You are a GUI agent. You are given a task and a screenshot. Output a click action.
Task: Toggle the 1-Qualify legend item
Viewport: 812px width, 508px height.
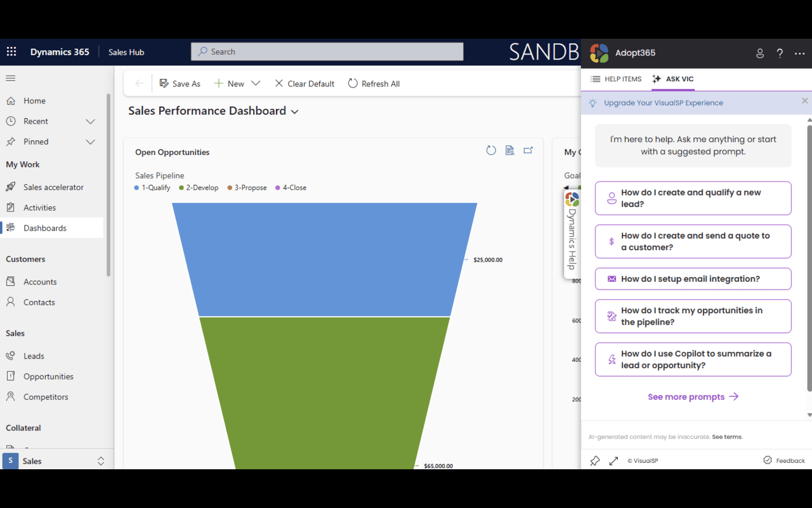coord(152,187)
